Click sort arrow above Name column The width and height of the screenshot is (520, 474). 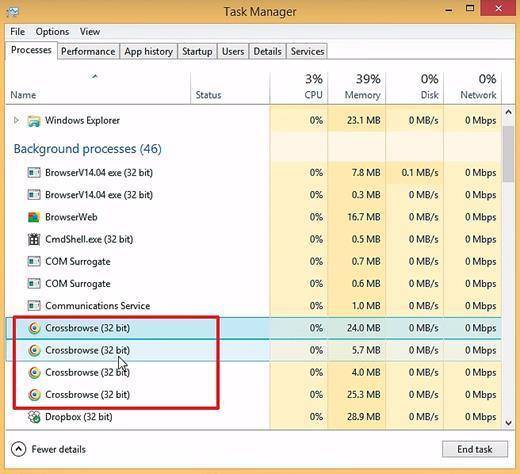(x=95, y=76)
